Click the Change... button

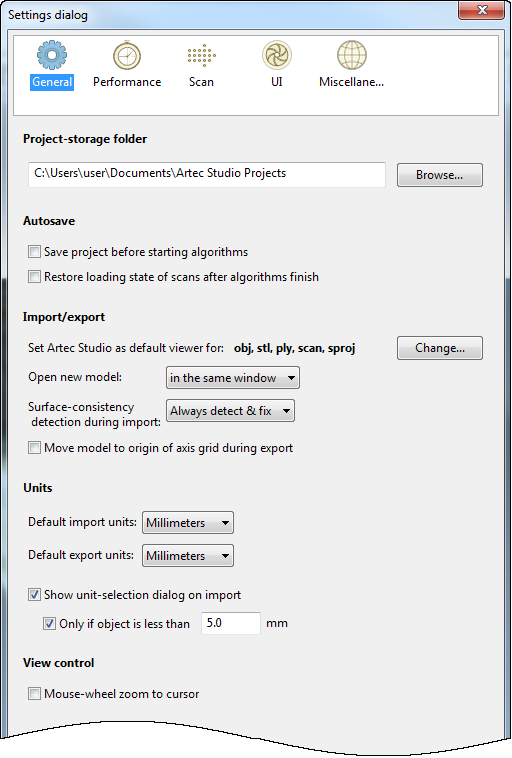pos(439,348)
